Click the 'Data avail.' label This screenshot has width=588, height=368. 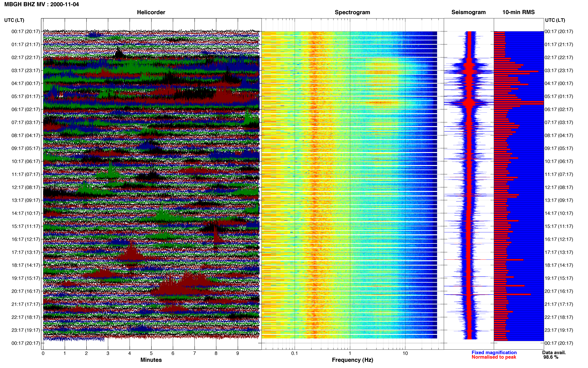tap(554, 352)
